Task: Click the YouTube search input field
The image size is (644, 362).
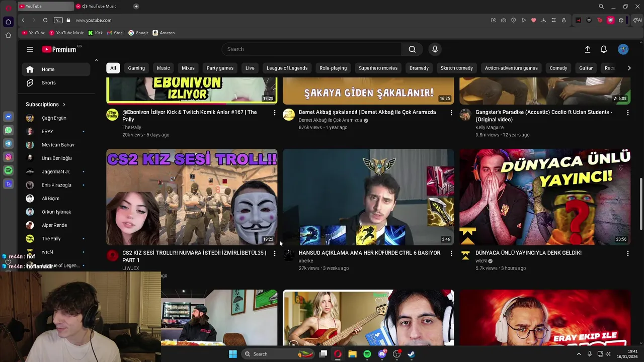Action: [312, 49]
